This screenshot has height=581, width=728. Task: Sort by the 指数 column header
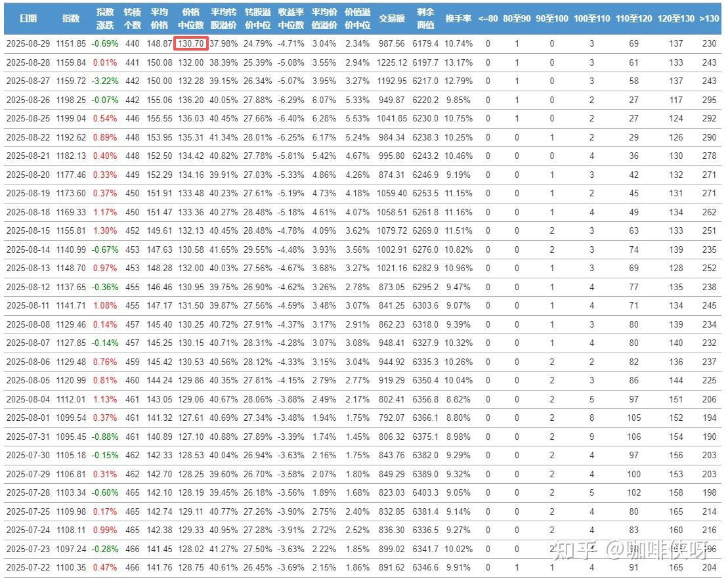tap(71, 18)
